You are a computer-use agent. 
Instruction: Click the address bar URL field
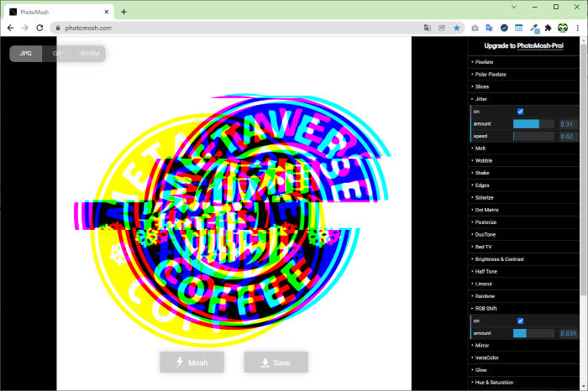pyautogui.click(x=240, y=28)
